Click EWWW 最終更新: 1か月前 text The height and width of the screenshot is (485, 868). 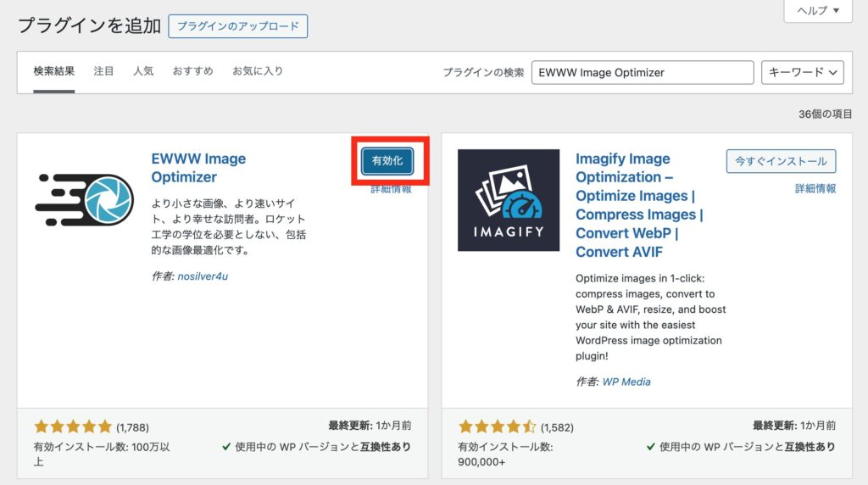pyautogui.click(x=370, y=426)
